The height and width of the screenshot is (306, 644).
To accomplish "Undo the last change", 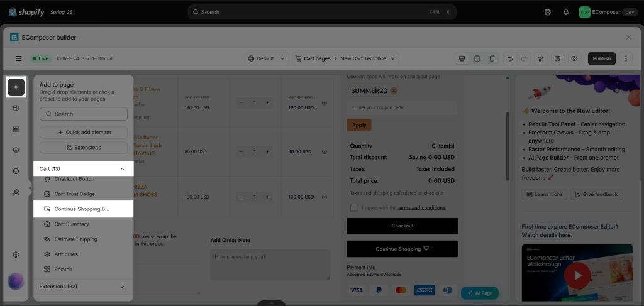I will [x=509, y=58].
